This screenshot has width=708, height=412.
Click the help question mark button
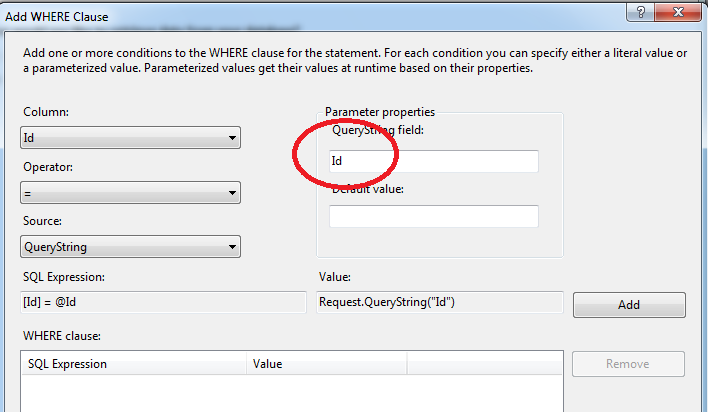pyautogui.click(x=635, y=13)
